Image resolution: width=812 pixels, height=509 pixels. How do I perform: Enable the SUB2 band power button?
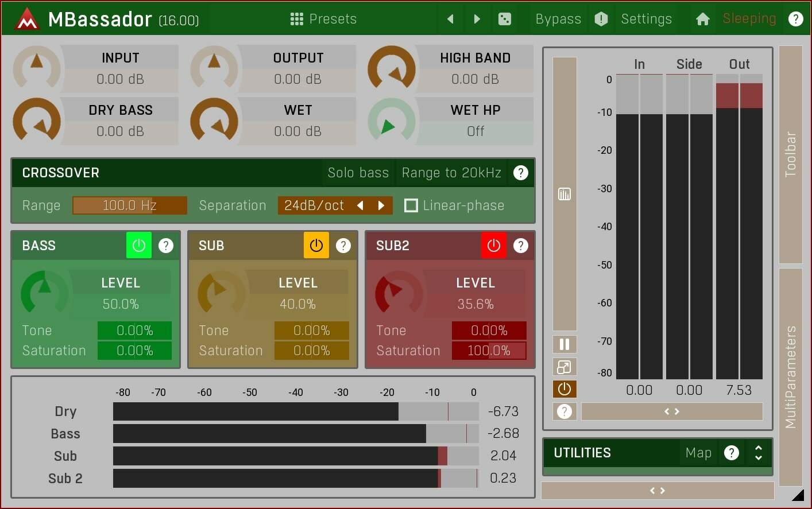493,245
